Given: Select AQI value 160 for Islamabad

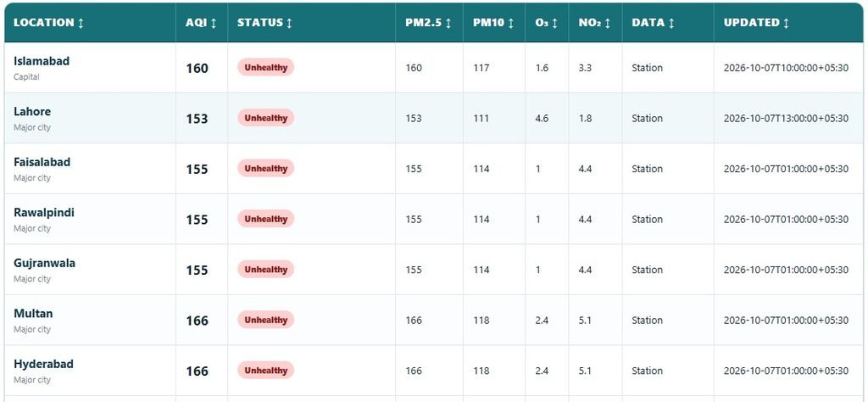Looking at the screenshot, I should coord(197,68).
